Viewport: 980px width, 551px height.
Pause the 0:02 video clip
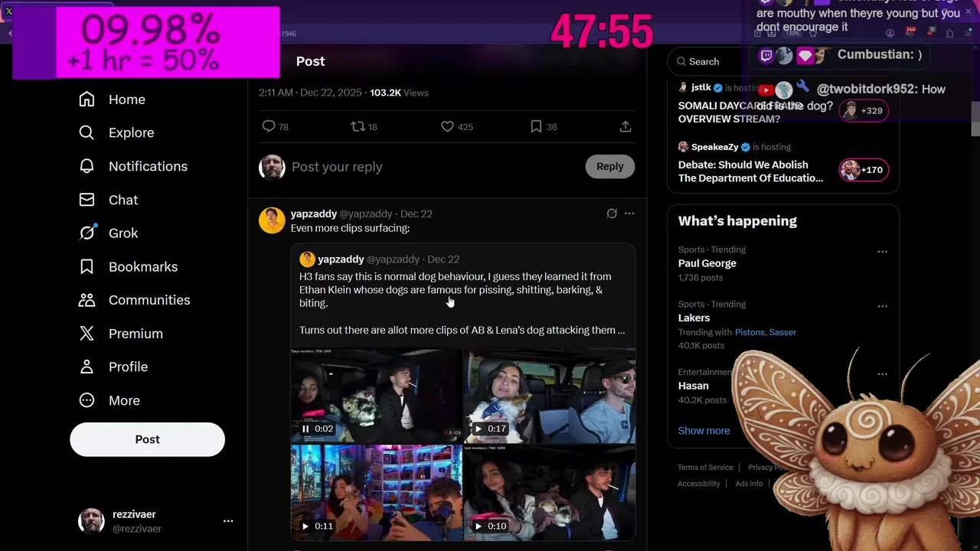click(305, 429)
